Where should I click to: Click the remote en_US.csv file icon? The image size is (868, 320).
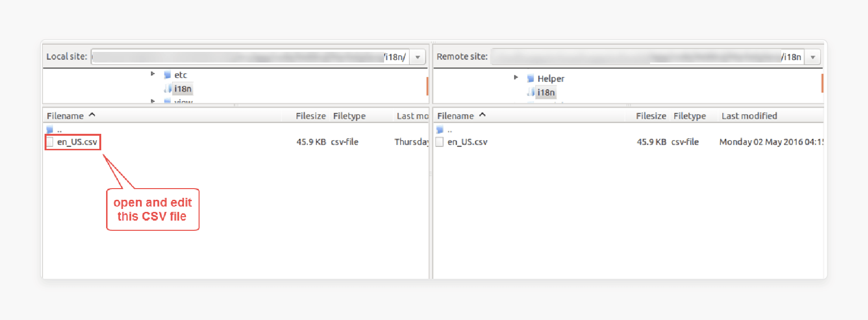(440, 142)
